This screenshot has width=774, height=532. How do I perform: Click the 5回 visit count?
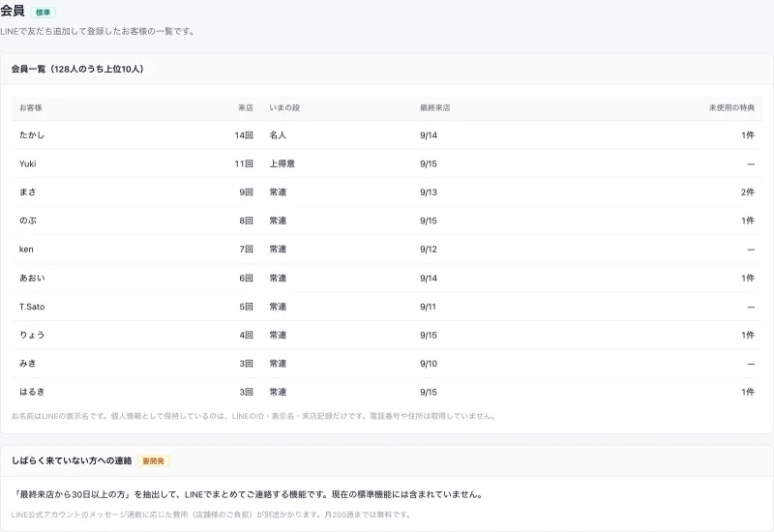[247, 307]
